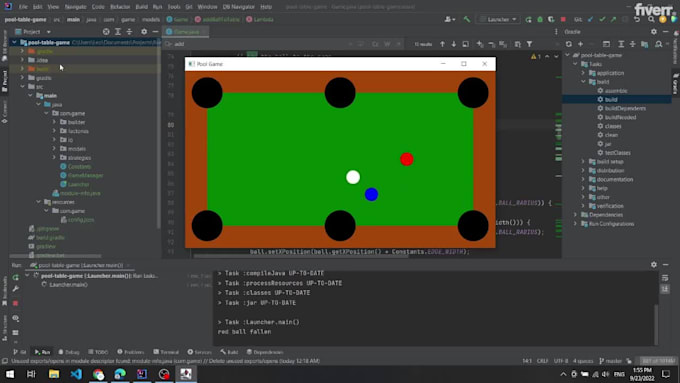The image size is (680, 383).
Task: Collapse the build group in Gradle tasks
Action: point(583,82)
